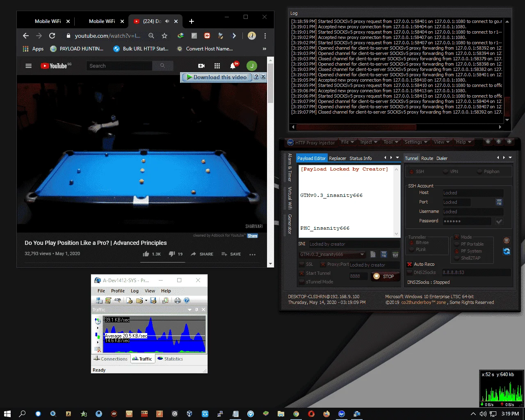Switch to Proxifier Connections tab
525x420 pixels.
click(x=110, y=359)
